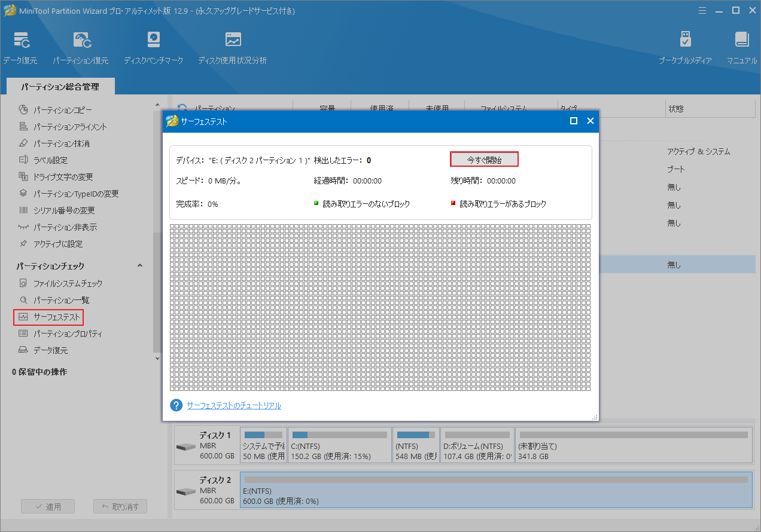Open the ブータブルメディア builder

685,48
